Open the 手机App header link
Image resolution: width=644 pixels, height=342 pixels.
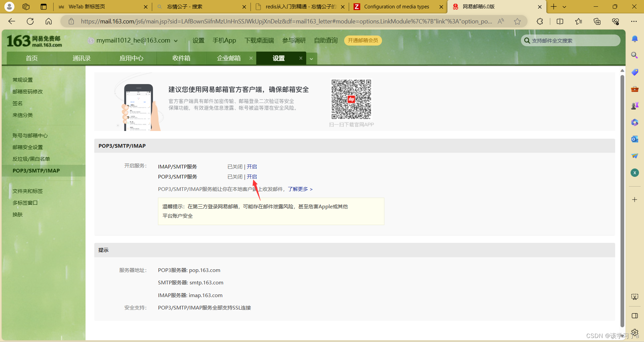click(224, 41)
